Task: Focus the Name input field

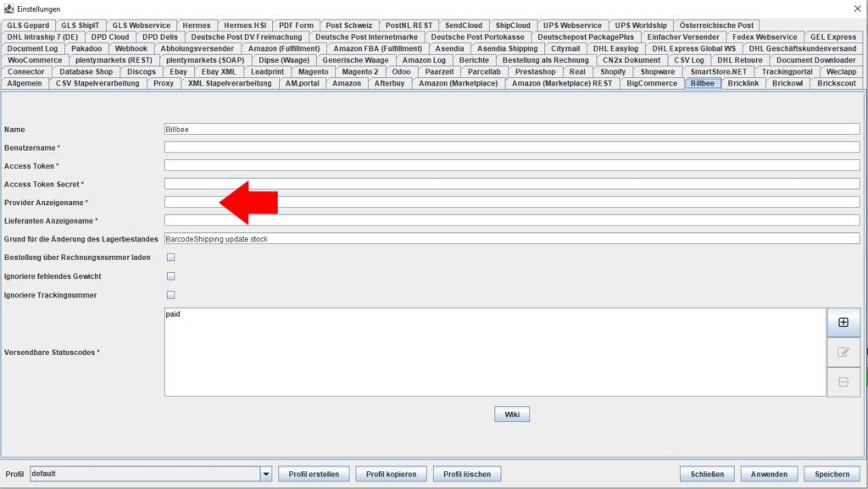Action: [512, 130]
